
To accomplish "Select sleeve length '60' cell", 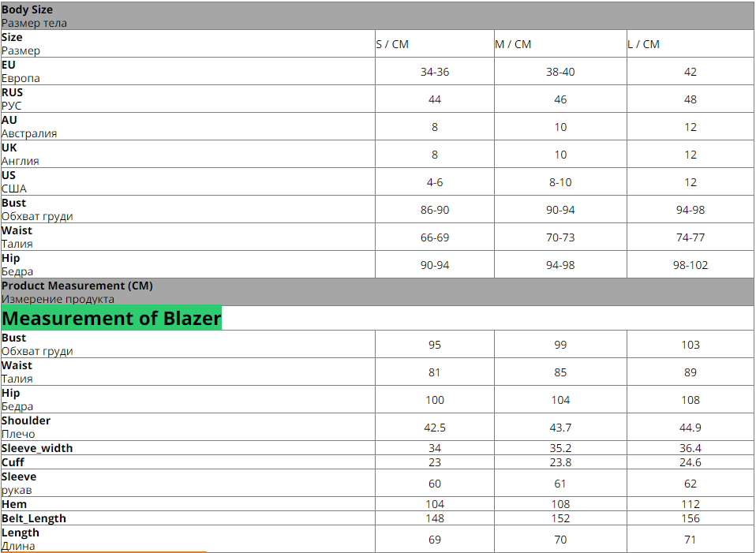I will click(x=435, y=483).
